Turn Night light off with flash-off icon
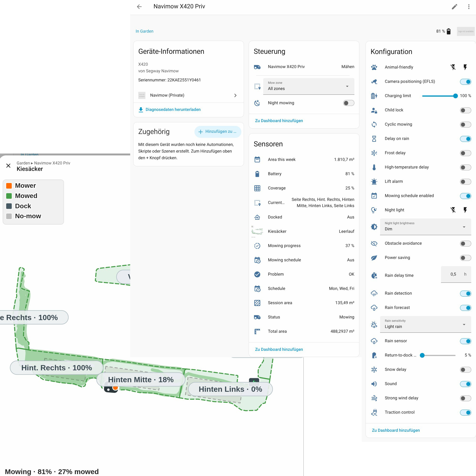The image size is (476, 476). coord(453,210)
